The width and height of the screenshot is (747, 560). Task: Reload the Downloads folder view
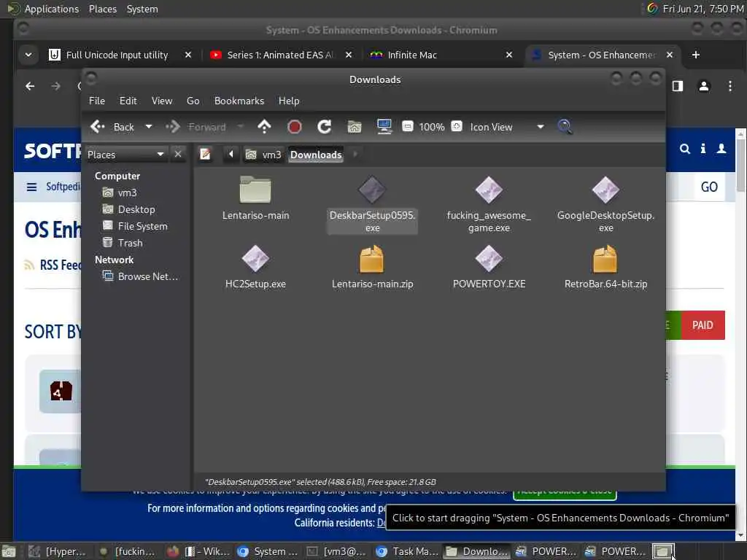325,127
